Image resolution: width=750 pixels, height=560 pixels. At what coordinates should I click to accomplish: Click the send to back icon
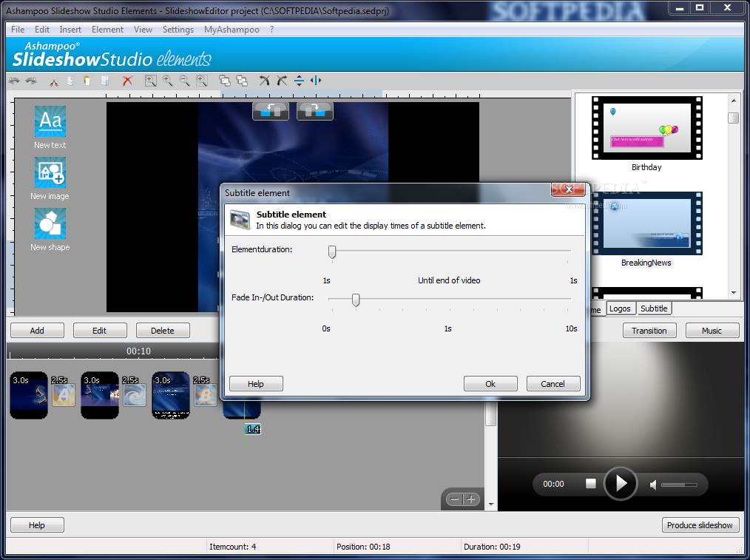point(242,81)
